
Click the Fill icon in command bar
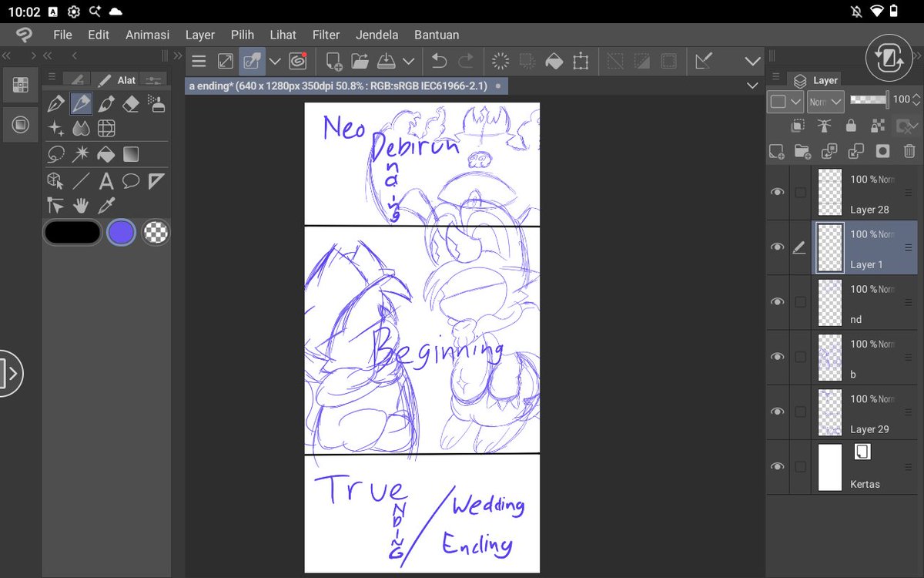[x=554, y=61]
